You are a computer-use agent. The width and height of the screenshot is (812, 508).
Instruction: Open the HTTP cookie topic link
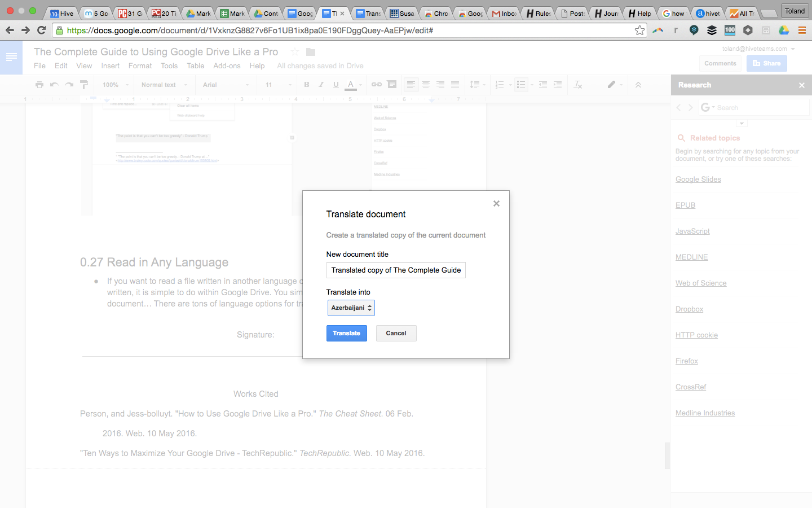coord(696,335)
